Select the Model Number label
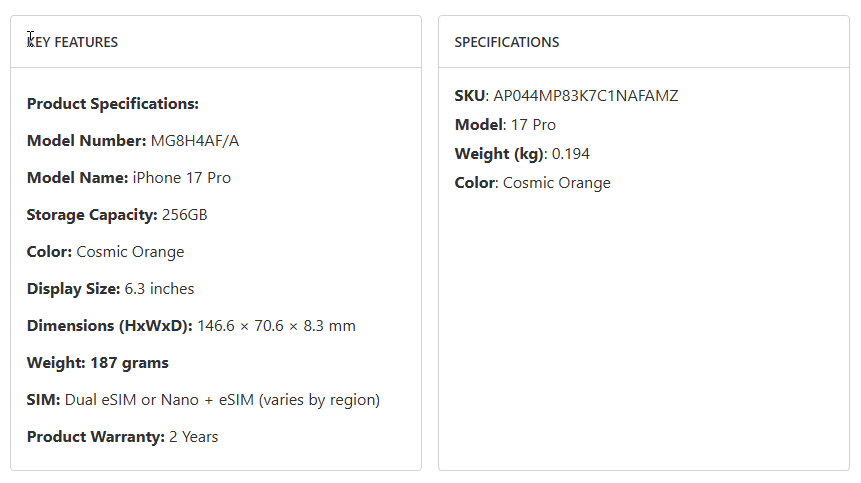 point(87,141)
